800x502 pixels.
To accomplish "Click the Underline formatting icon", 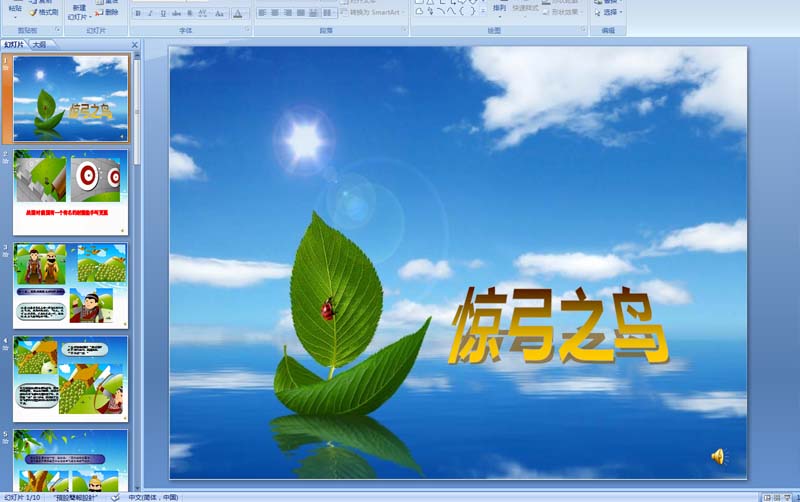I will [163, 14].
